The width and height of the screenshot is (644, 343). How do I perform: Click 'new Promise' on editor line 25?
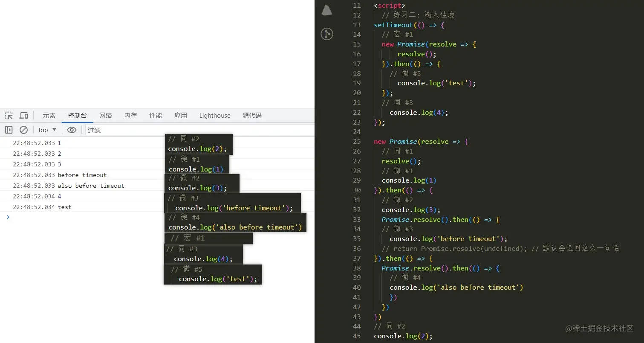pos(396,142)
